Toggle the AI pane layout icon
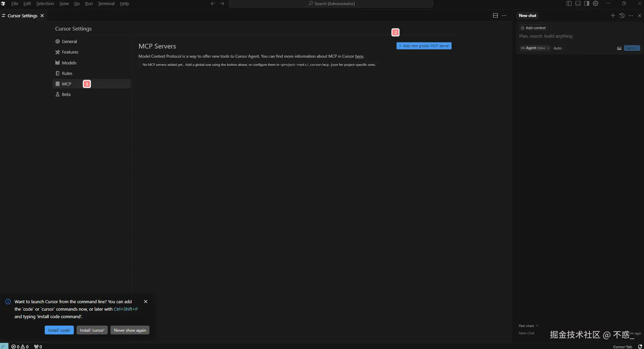This screenshot has height=349, width=644. 587,3
